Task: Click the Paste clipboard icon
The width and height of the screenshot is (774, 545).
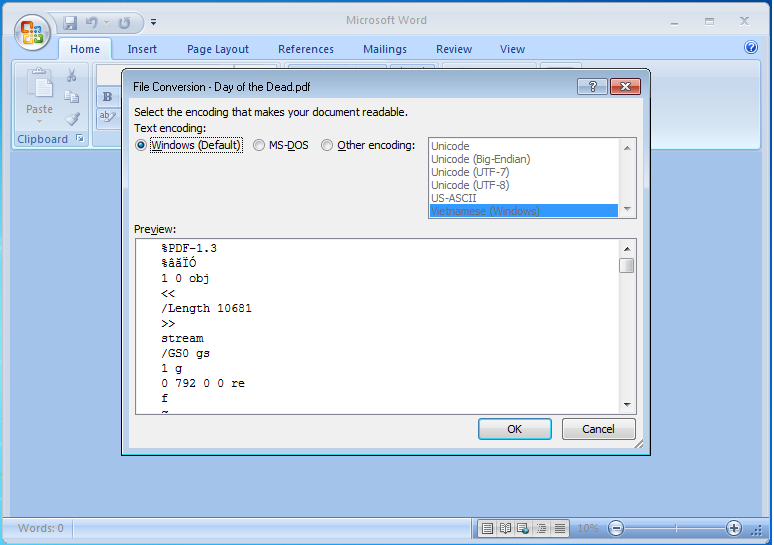Action: click(x=39, y=83)
